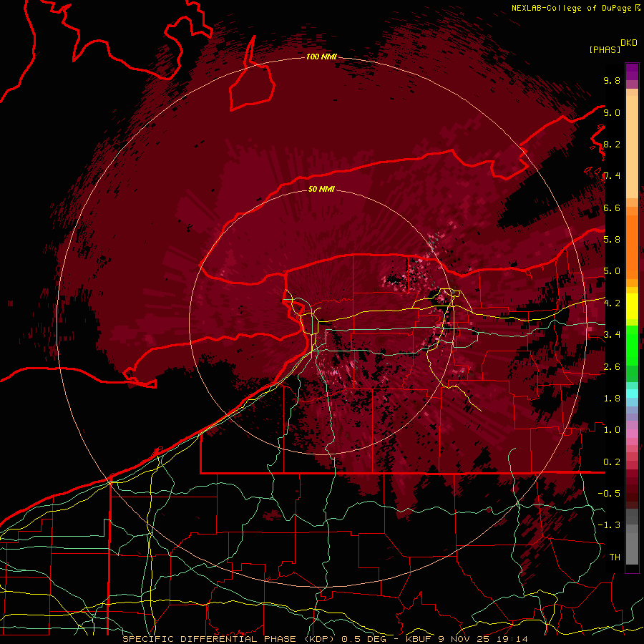Click the 5.8 value on the color scale

tap(612, 240)
